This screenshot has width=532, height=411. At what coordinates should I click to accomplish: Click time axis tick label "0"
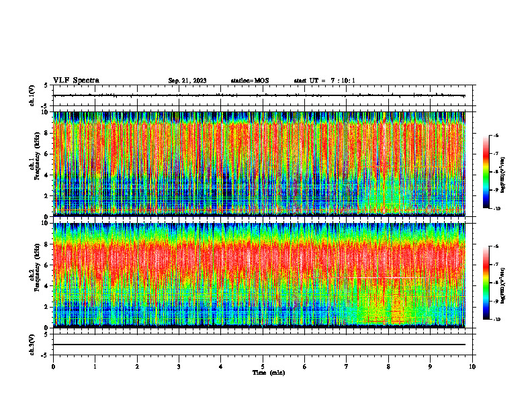pos(53,367)
